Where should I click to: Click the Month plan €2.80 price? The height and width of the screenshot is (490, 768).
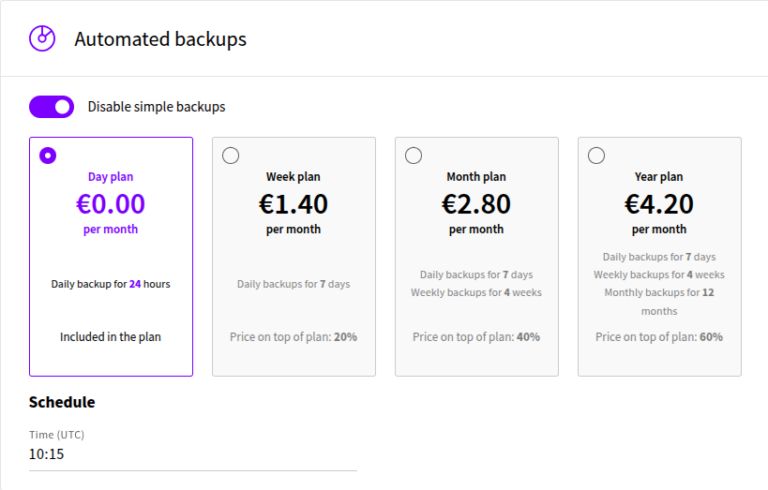[x=476, y=204]
